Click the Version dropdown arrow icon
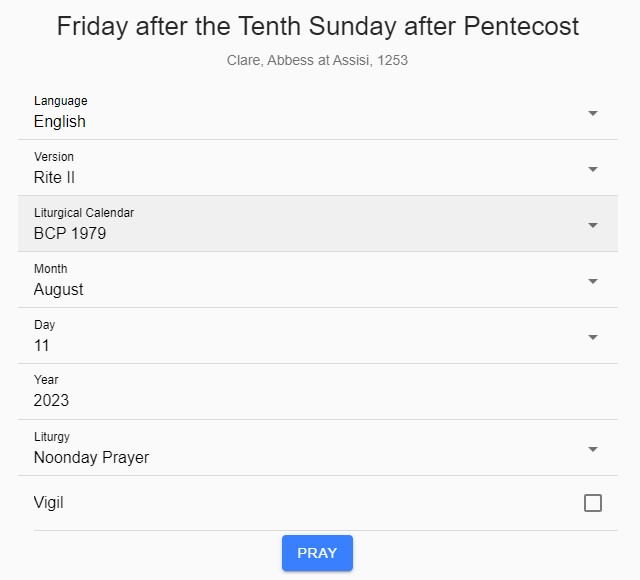The height and width of the screenshot is (580, 640). [x=593, y=169]
